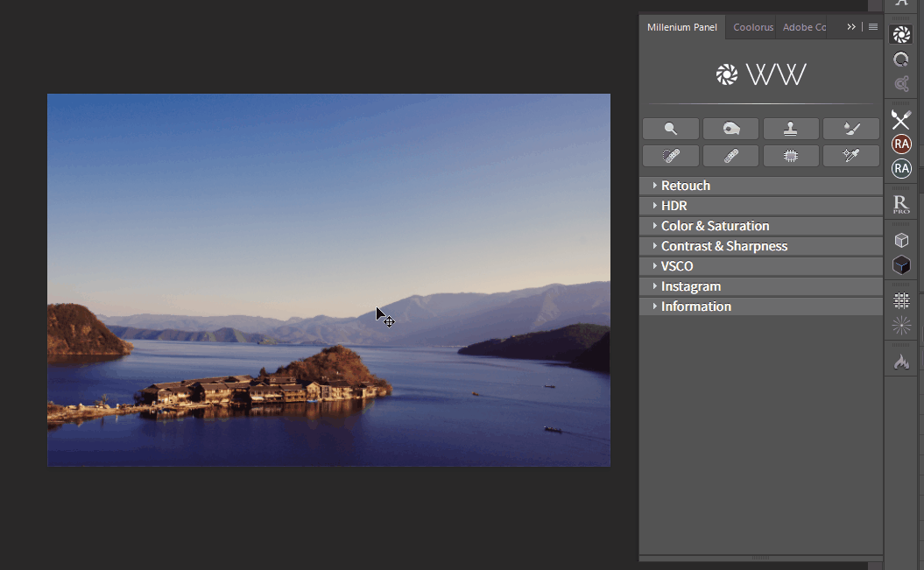Click the aperture WW logo in panel
The height and width of the screenshot is (570, 924).
pos(761,74)
